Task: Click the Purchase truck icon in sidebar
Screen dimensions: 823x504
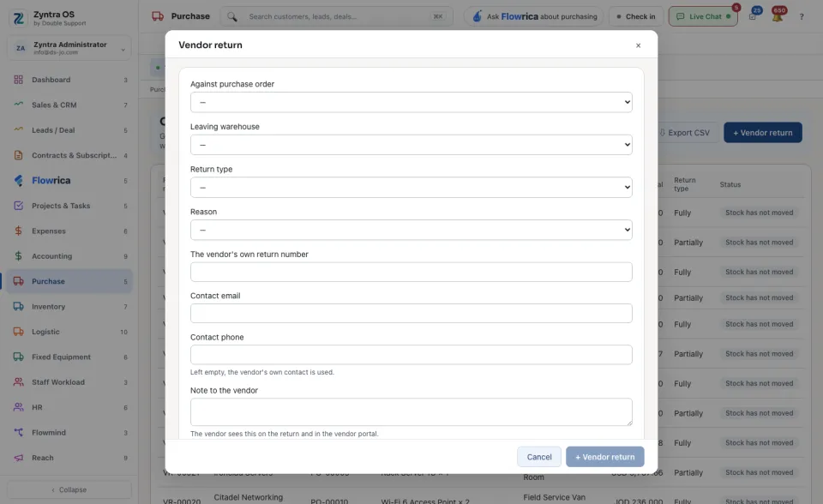Action: click(18, 281)
